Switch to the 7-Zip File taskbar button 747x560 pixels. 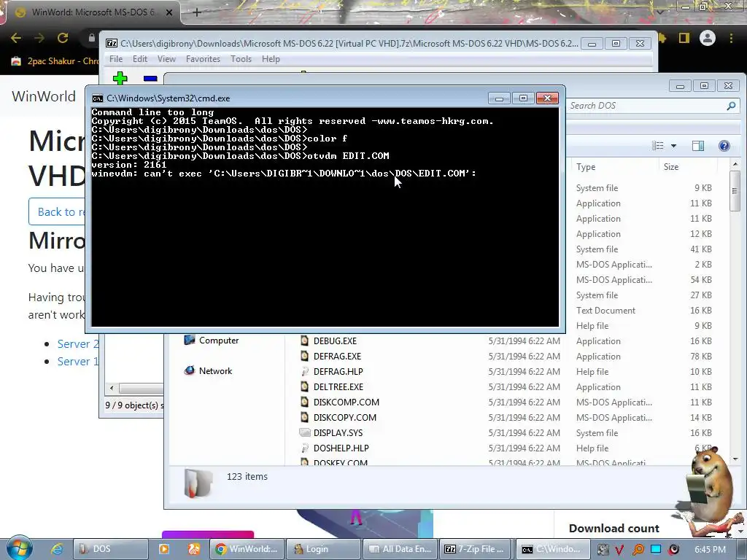pos(474,549)
